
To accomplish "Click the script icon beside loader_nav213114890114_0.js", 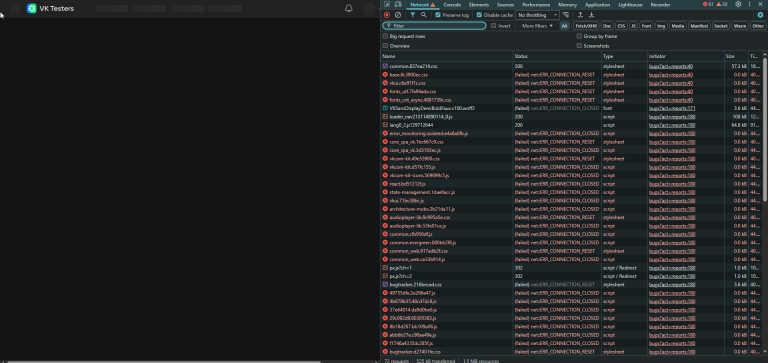I will click(385, 117).
